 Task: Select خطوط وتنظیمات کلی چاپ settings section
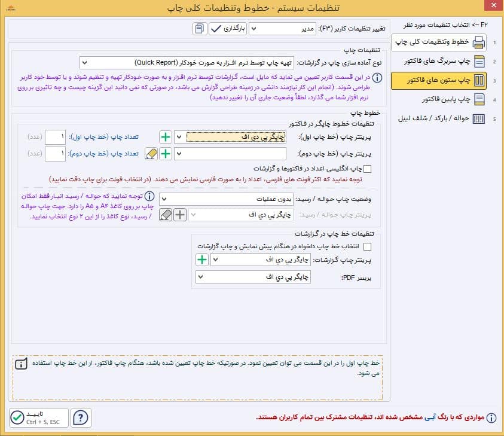click(x=439, y=42)
